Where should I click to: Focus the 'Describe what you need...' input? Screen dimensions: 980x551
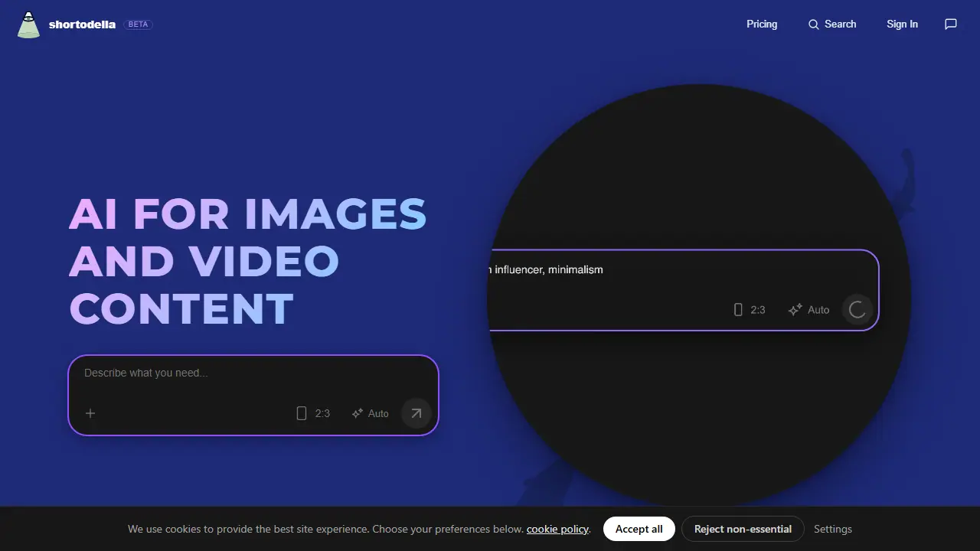[253, 373]
